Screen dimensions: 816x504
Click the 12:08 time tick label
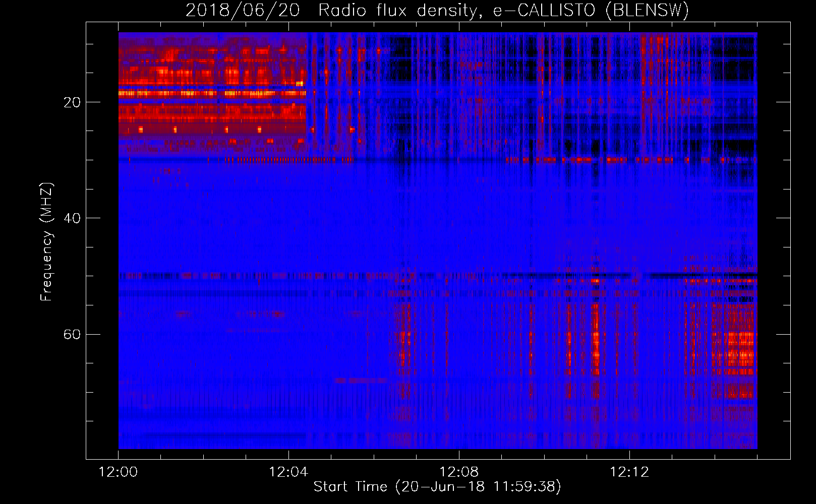459,472
